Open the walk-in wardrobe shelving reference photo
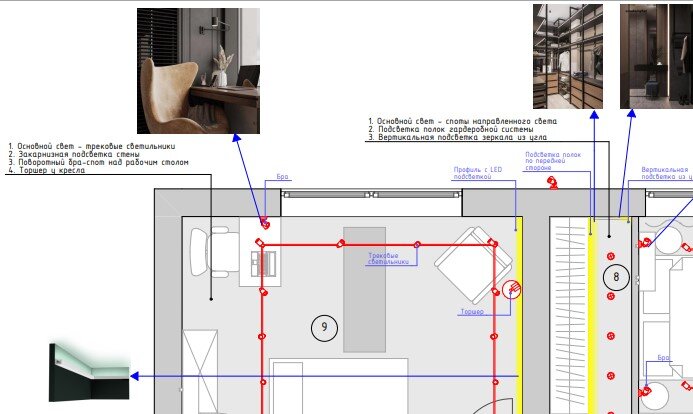Viewport: 693px width, 414px height. point(568,57)
